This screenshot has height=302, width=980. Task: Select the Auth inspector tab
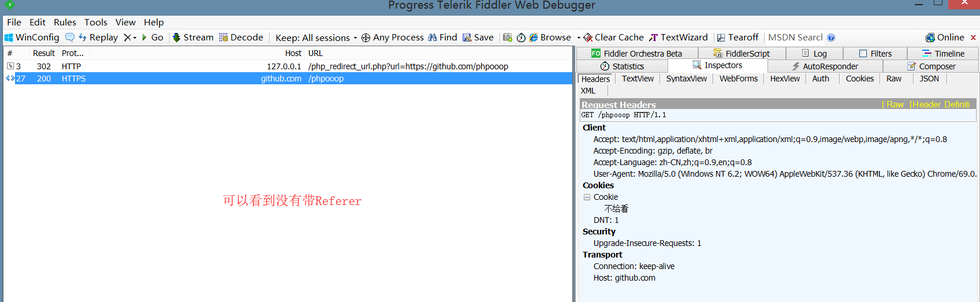821,79
